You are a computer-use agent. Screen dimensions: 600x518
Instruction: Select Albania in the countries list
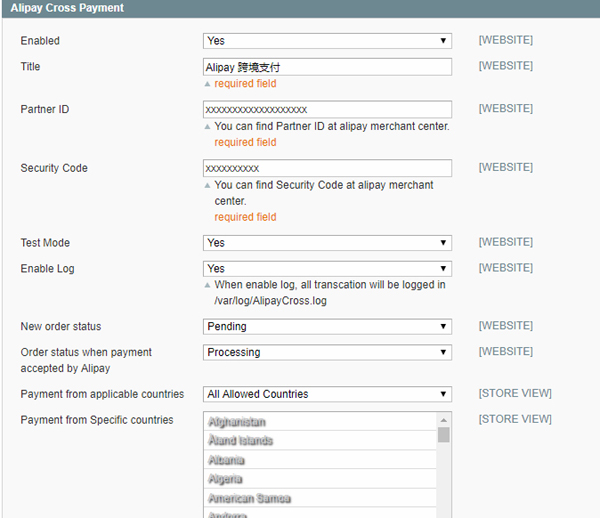coord(226,460)
